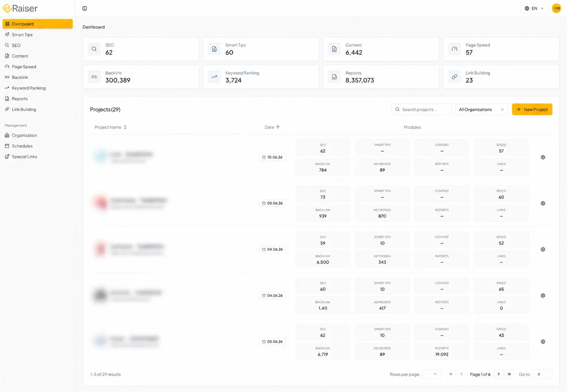Open Schedules under Management

[x=38, y=146]
